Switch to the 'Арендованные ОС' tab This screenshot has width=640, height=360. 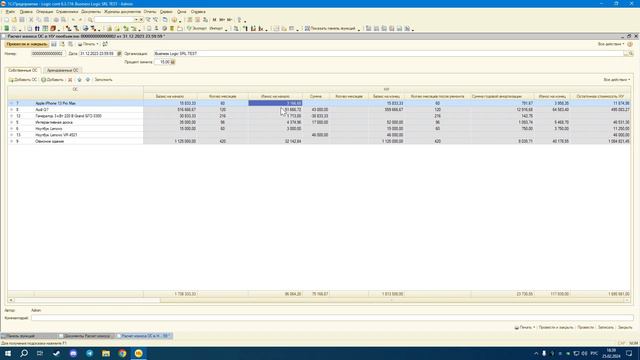[62, 70]
